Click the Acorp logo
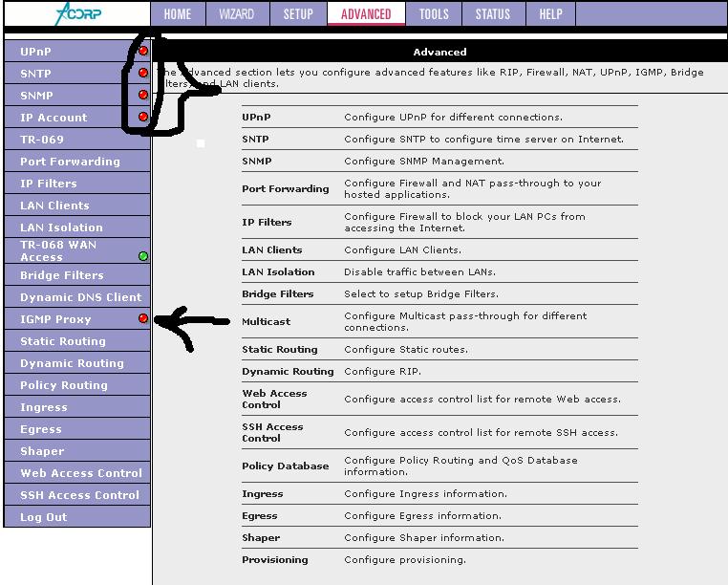This screenshot has width=728, height=585. click(x=75, y=13)
